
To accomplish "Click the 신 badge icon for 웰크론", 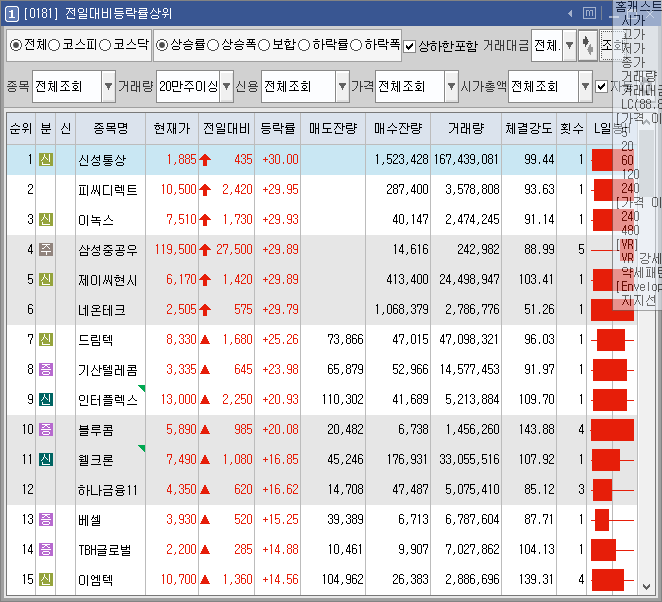I will (46, 459).
